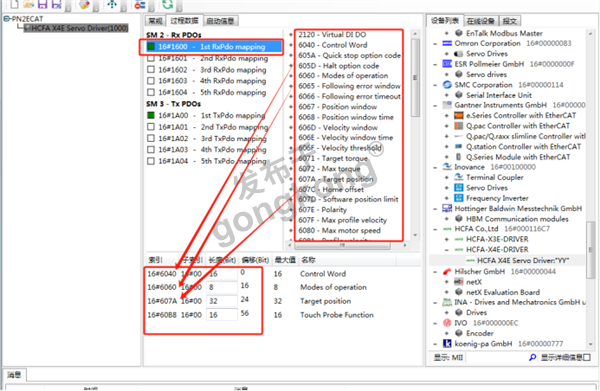Select the 6071 Target torque object

click(333, 158)
